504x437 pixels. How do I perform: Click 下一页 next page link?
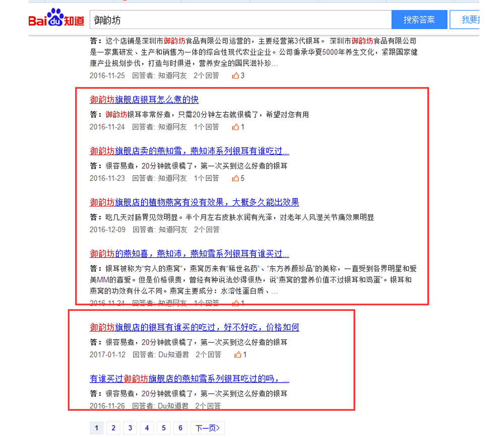click(208, 428)
